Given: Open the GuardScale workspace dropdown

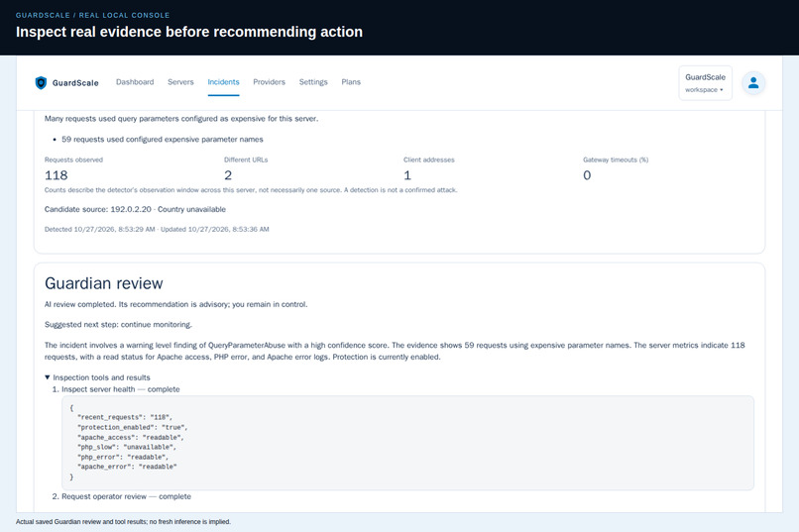Looking at the screenshot, I should (705, 83).
